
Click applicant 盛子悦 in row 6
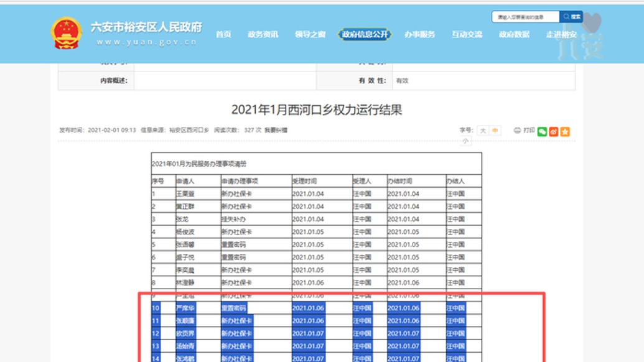tap(185, 258)
